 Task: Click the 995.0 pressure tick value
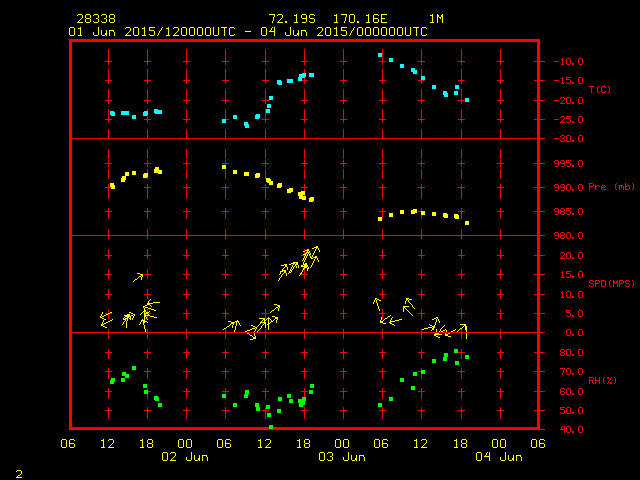coord(568,164)
